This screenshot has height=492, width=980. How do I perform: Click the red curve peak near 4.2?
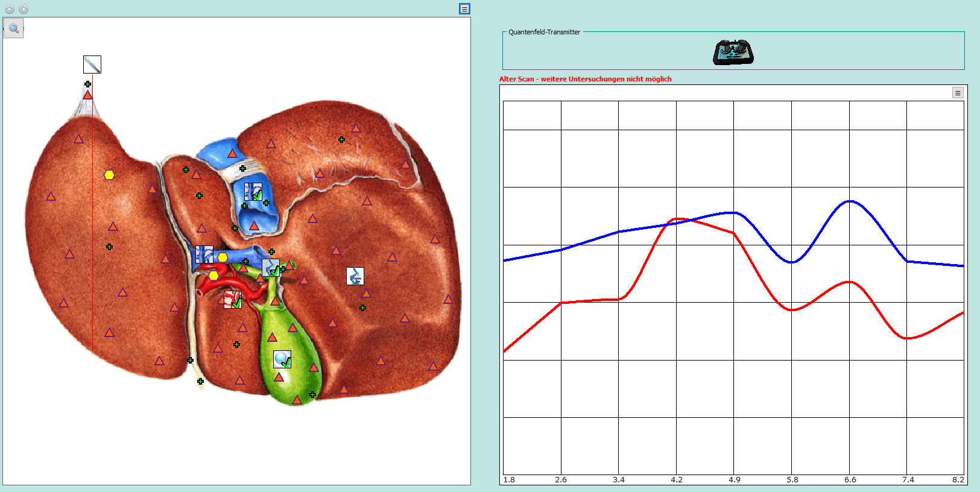(x=678, y=219)
